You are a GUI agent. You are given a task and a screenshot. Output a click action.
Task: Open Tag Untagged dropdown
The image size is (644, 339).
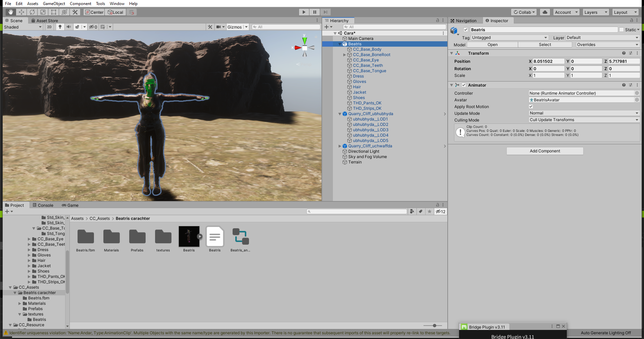point(510,38)
